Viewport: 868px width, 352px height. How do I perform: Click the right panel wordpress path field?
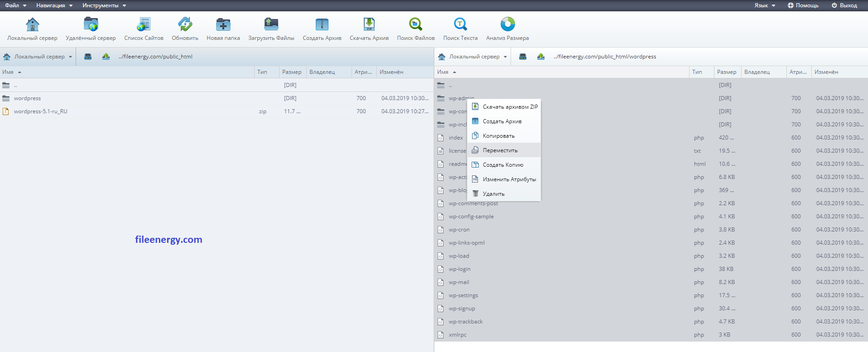(605, 57)
